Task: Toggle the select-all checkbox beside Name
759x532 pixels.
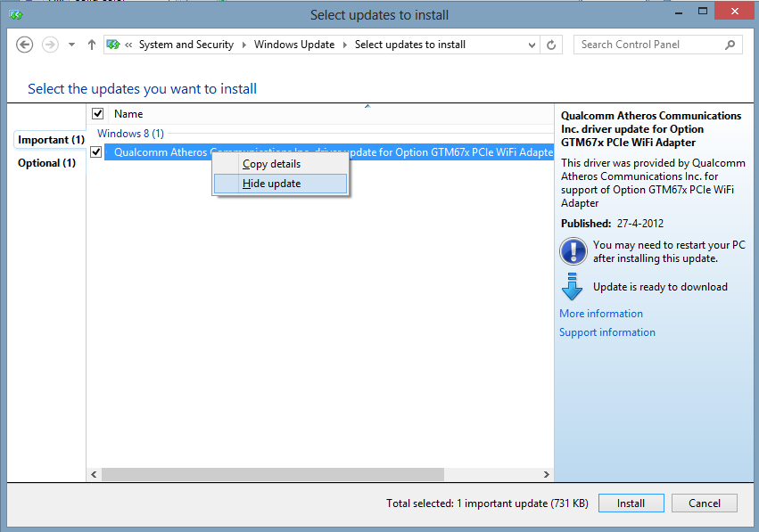Action: [x=98, y=114]
